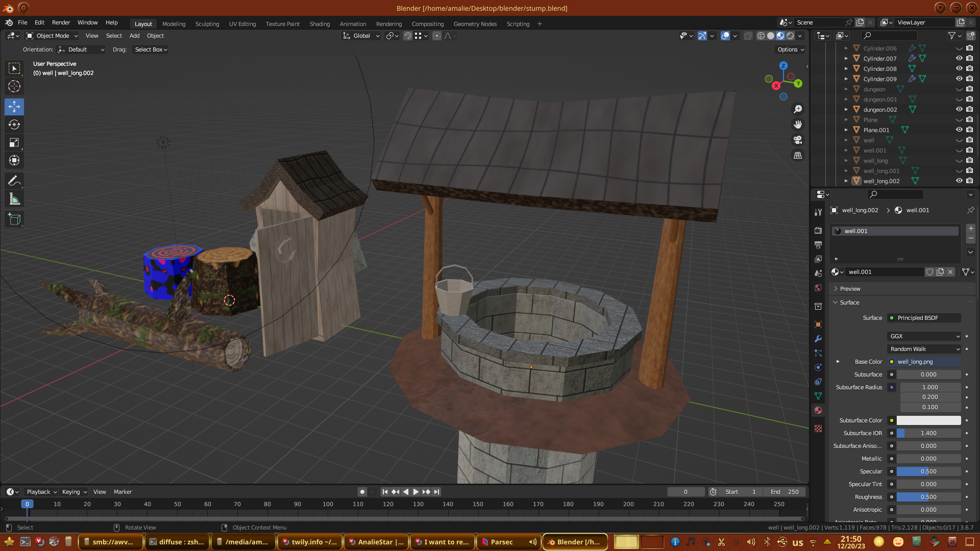Click the Subsurface Color white swatch
This screenshot has height=551, width=980.
[928, 420]
